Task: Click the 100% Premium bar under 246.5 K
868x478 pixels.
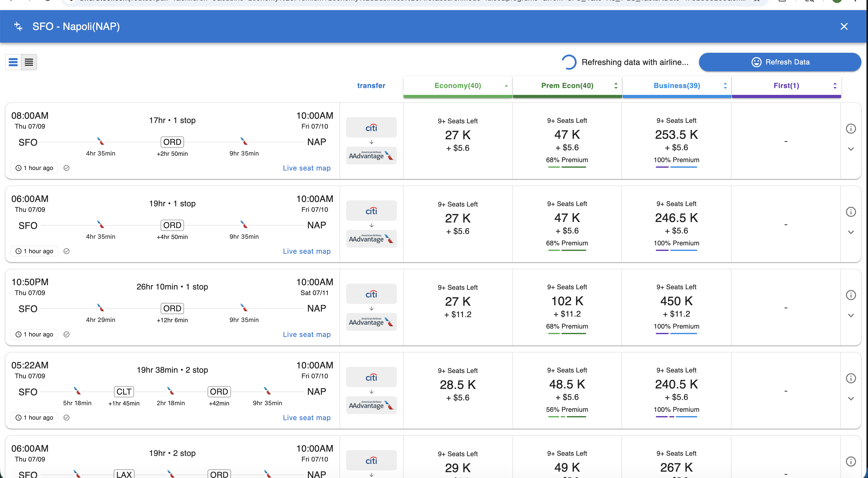Action: pyautogui.click(x=676, y=250)
